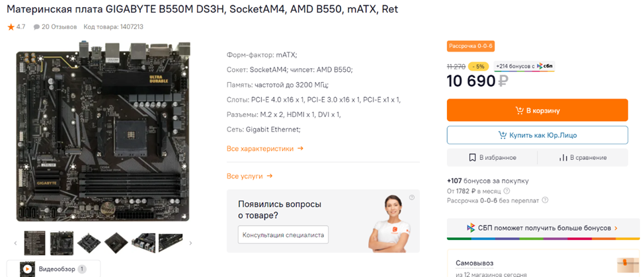The height and width of the screenshot is (277, 644).
Task: Open the 20 Отзывов reviews link
Action: [55, 27]
